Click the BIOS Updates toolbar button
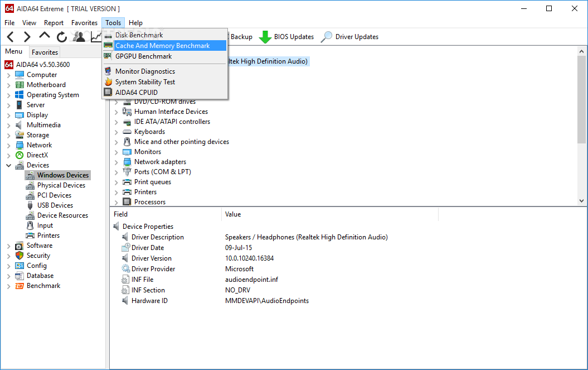The width and height of the screenshot is (588, 370). (286, 37)
